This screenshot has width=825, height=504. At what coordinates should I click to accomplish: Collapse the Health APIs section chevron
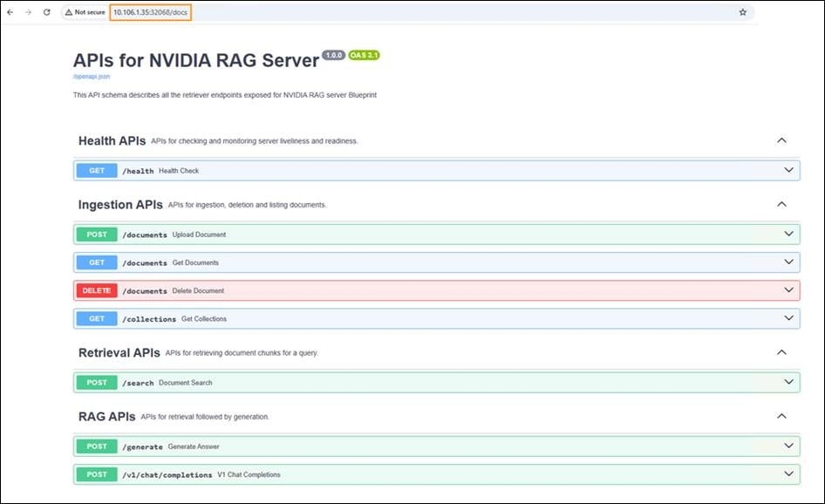782,140
